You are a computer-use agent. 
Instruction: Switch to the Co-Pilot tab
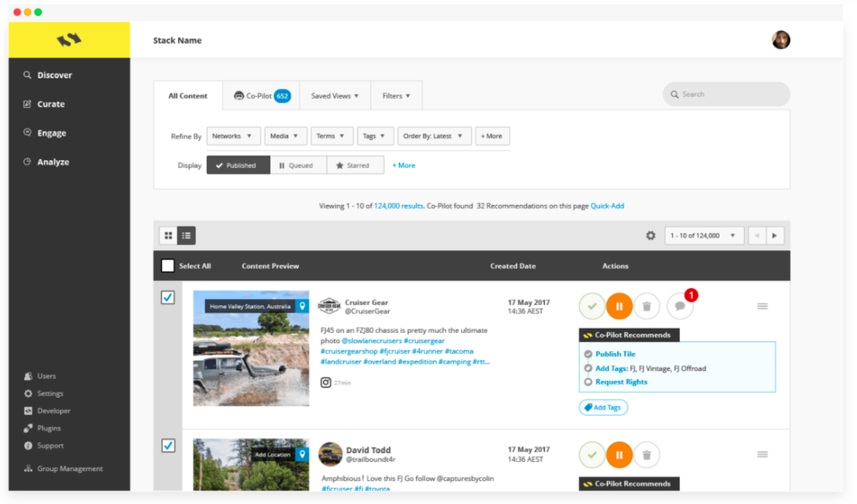(261, 95)
